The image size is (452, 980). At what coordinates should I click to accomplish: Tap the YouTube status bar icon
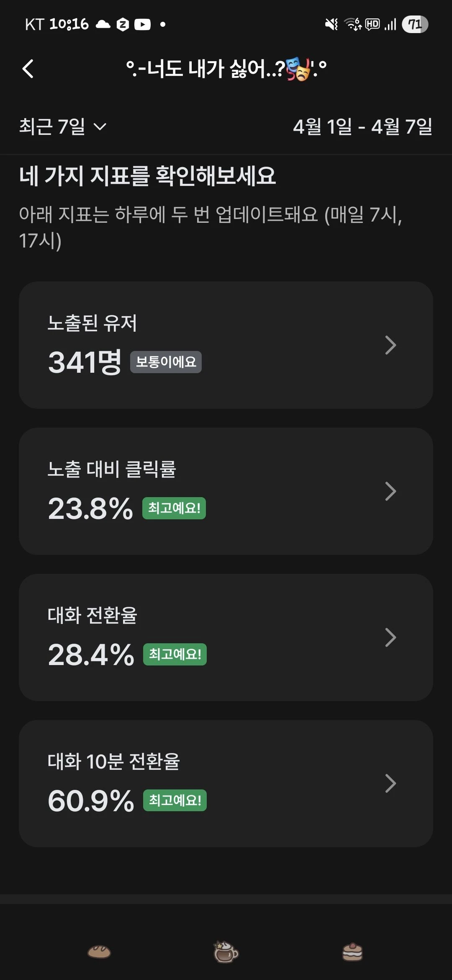pos(142,25)
